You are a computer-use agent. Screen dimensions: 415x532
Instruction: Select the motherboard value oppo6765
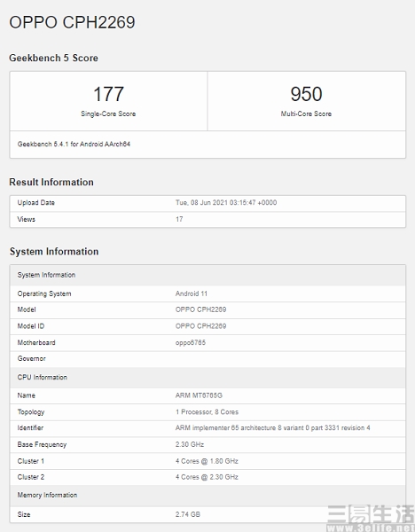click(191, 342)
